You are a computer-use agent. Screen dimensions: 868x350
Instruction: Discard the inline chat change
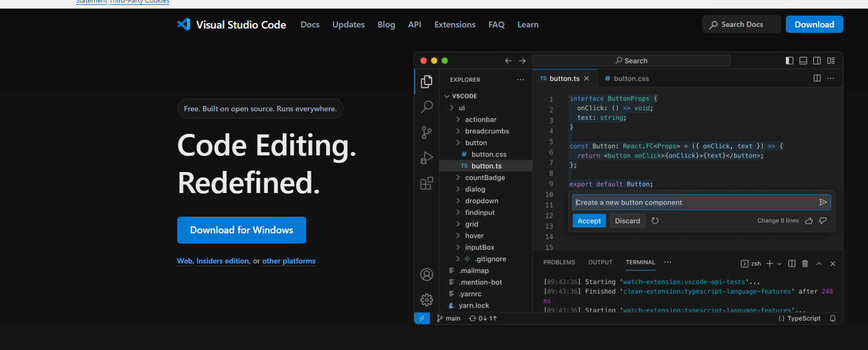[x=627, y=221]
